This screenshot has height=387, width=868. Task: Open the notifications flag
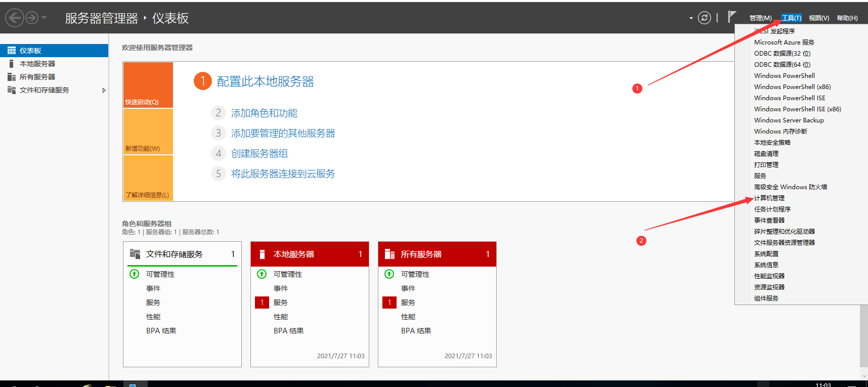tap(731, 17)
